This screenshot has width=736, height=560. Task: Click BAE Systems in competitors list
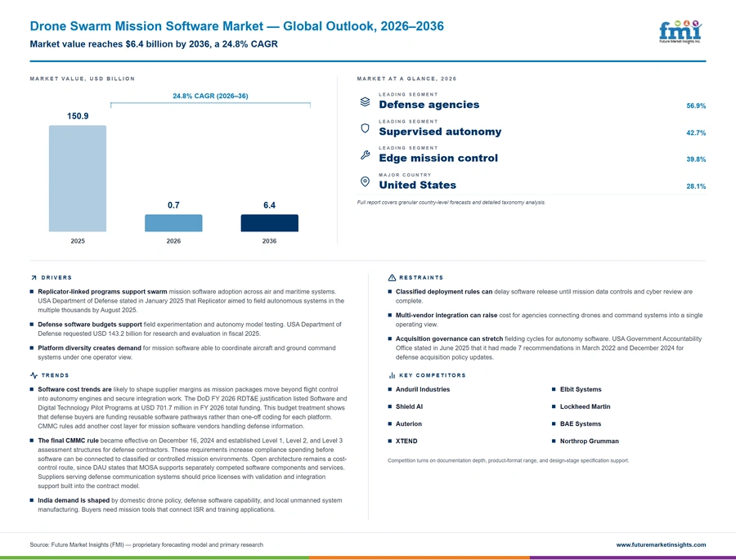tap(580, 423)
